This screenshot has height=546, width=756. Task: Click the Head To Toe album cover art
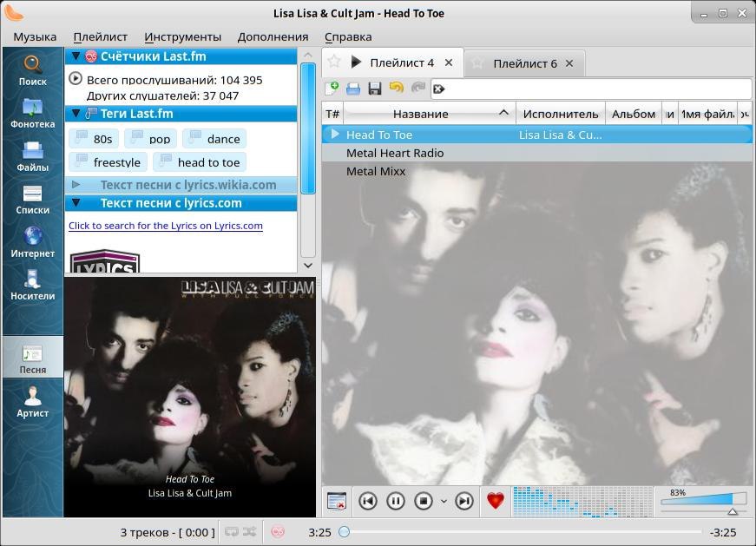click(190, 397)
